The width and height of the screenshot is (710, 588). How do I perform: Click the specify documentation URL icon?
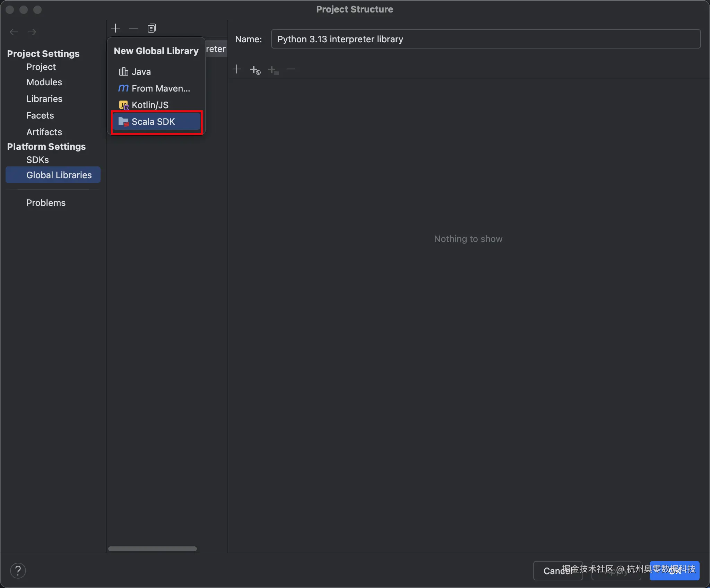[255, 70]
